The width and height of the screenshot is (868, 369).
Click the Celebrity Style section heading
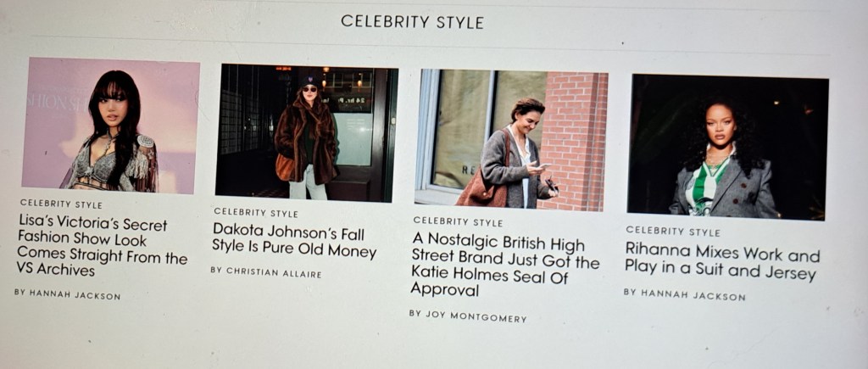click(412, 21)
